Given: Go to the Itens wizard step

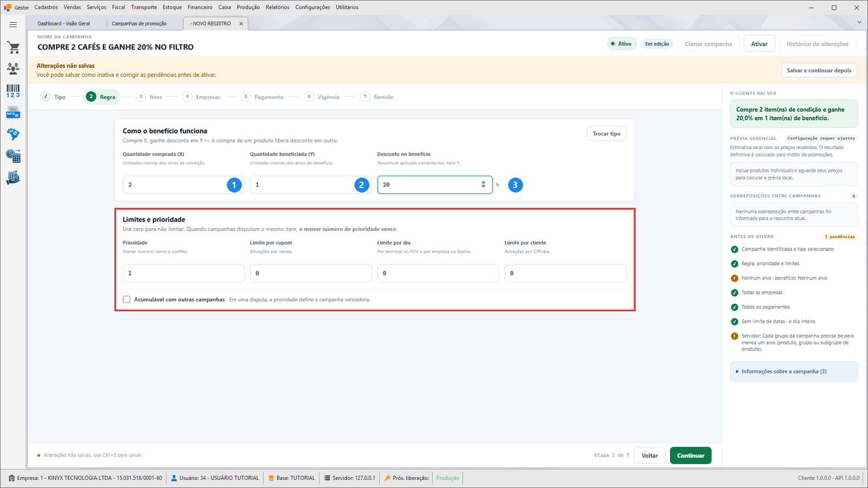Looking at the screenshot, I should (x=149, y=97).
